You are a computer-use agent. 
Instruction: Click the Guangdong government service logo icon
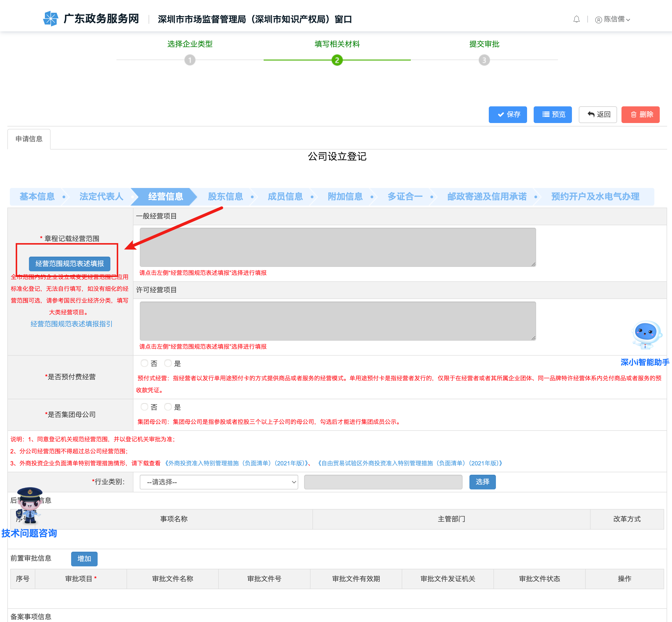(x=51, y=19)
